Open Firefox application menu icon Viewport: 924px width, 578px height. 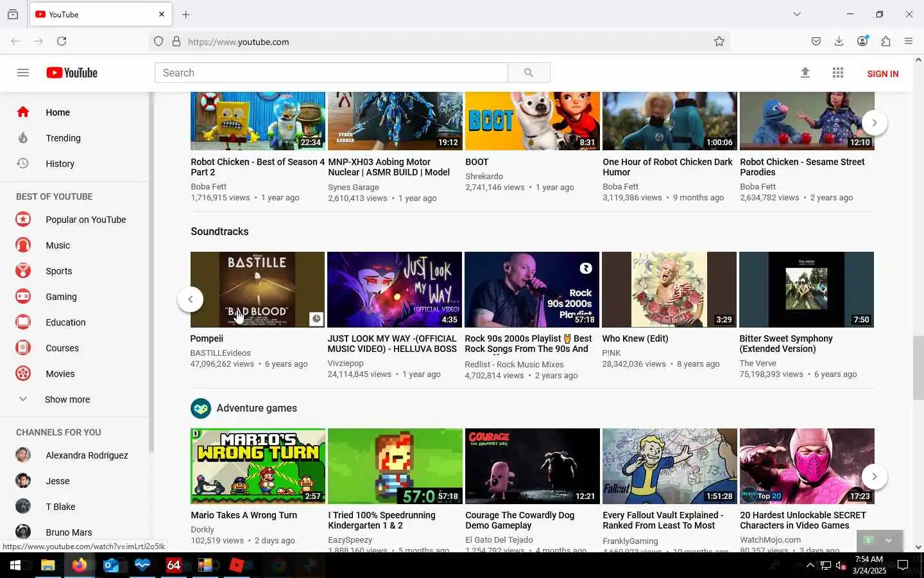pyautogui.click(x=909, y=41)
